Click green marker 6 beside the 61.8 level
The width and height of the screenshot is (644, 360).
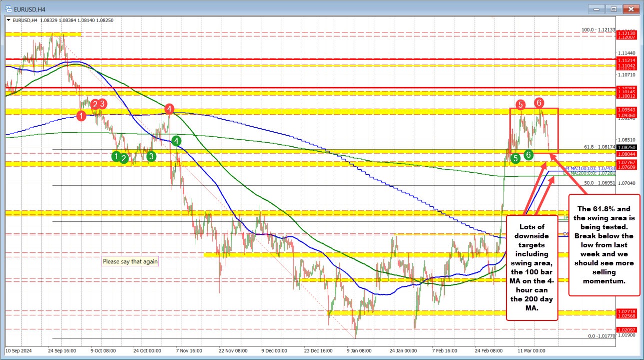pyautogui.click(x=527, y=155)
